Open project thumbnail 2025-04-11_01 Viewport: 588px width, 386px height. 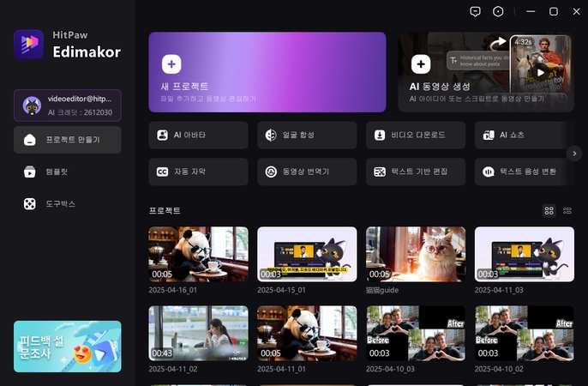307,333
